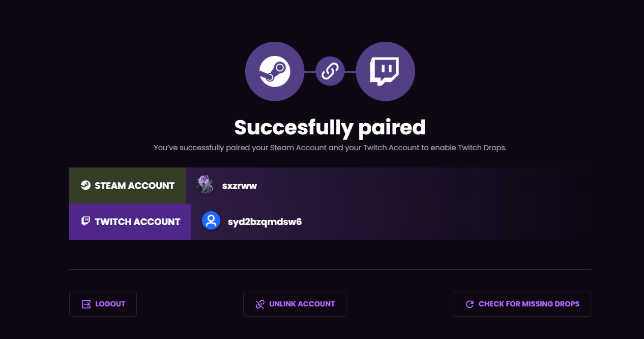Click the sxzrww Steam avatar thumbnail
Viewport: 644px width, 339px height.
click(206, 186)
